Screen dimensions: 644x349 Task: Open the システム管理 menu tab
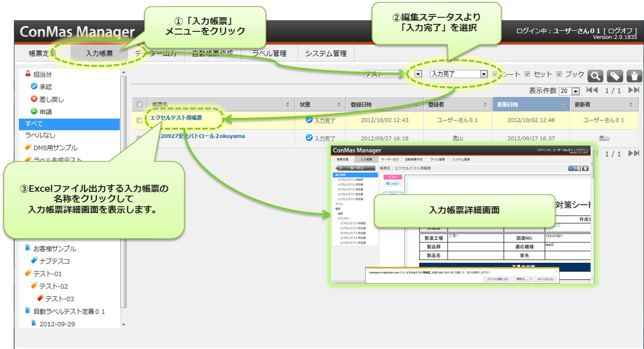326,53
